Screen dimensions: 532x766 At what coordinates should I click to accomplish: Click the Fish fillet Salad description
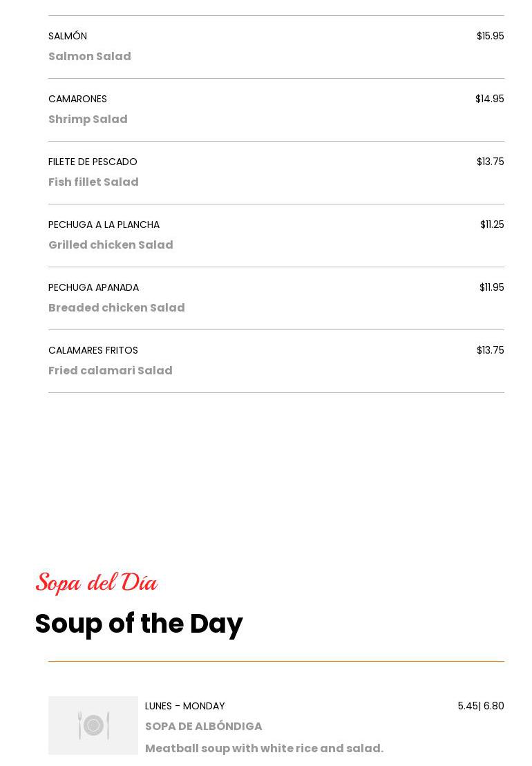coord(93,182)
